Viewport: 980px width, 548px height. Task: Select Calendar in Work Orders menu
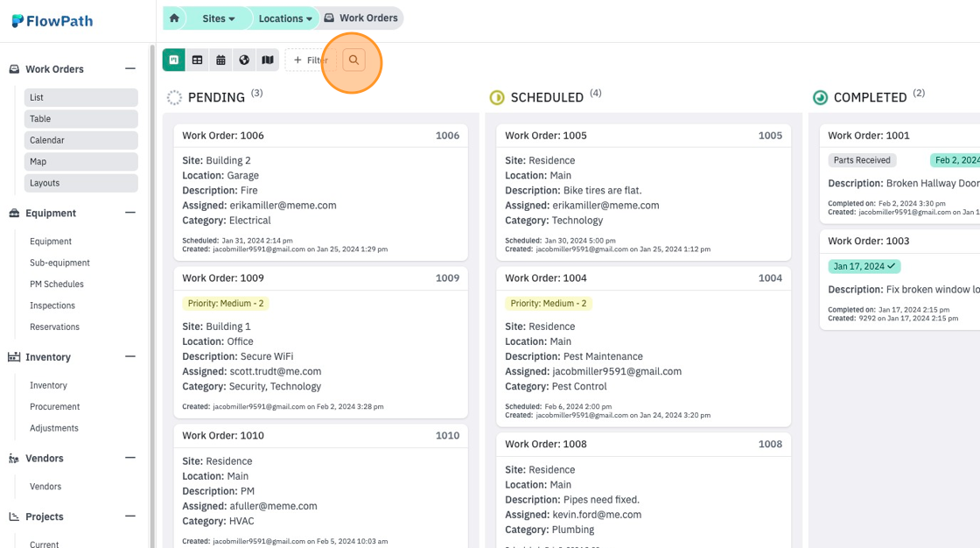81,140
